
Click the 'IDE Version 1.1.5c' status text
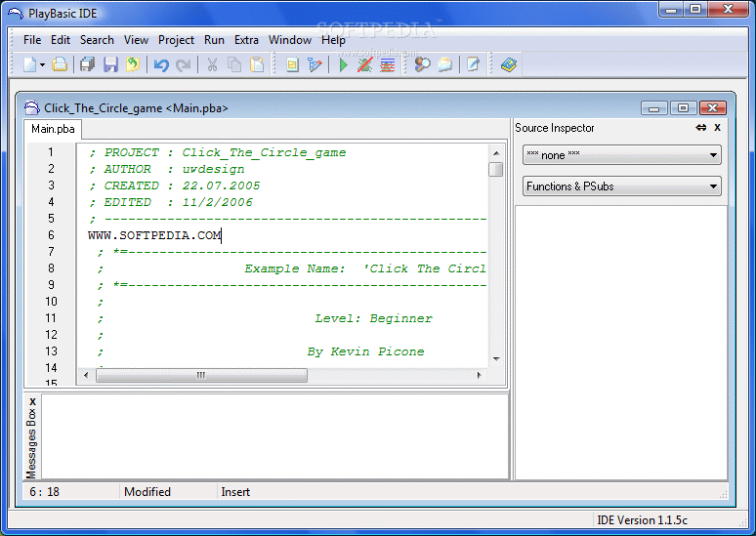[x=643, y=520]
